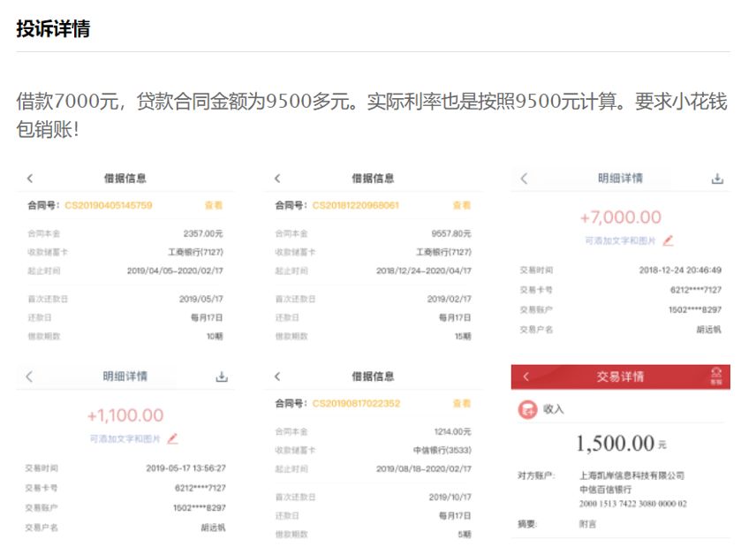Click 可添加文字和图片 link under +1,100.00

tap(125, 438)
